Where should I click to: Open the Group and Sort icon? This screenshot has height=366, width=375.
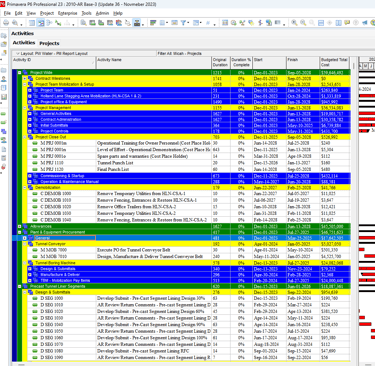point(196,23)
